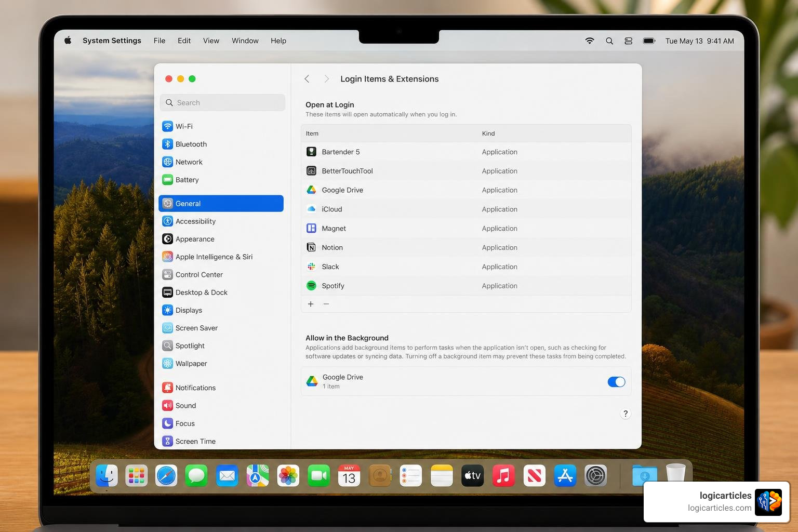This screenshot has width=798, height=532.
Task: Select Google Drive in Open at Login list
Action: (466, 190)
